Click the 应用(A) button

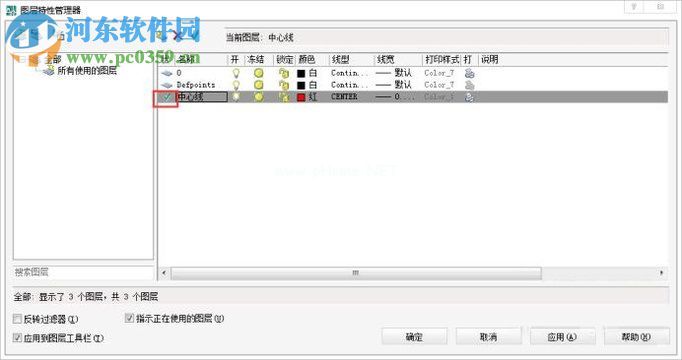(562, 337)
